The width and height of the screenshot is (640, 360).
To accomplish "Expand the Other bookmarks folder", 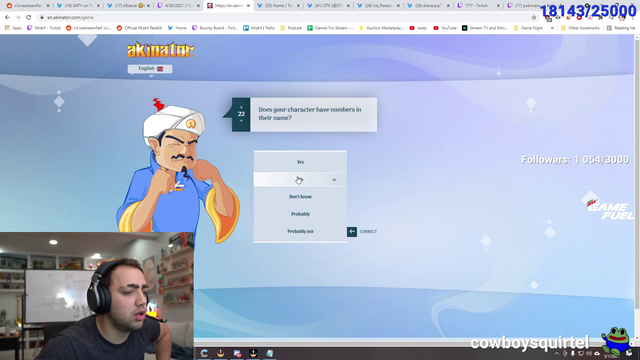I will [580, 28].
